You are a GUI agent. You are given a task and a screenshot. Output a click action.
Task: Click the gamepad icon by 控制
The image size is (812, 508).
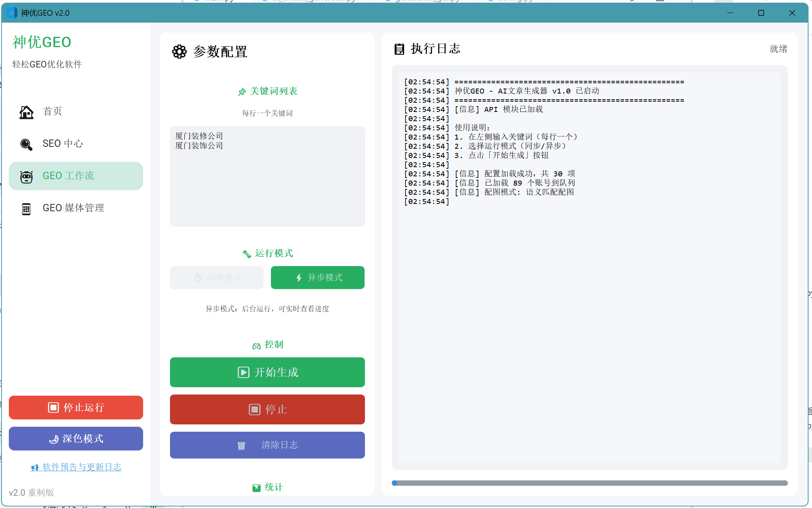click(x=256, y=346)
